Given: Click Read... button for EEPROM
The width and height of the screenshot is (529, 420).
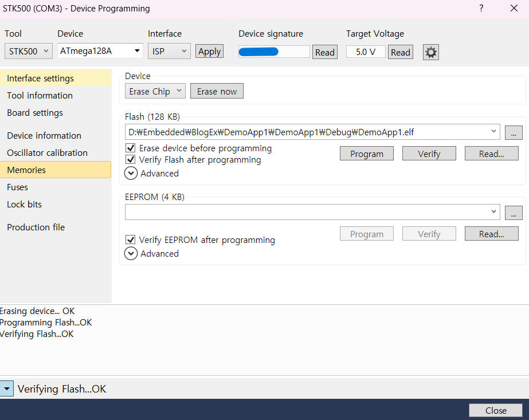Looking at the screenshot, I should click(492, 234).
